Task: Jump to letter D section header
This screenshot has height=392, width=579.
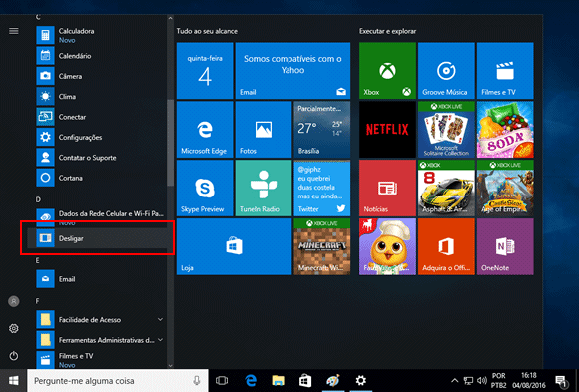Action: click(x=38, y=199)
